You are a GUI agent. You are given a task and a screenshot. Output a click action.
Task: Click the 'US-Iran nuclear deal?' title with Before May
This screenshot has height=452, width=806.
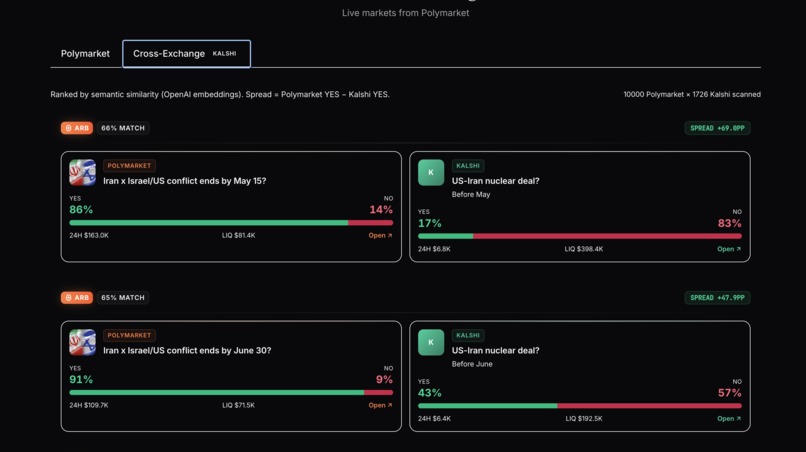click(x=496, y=181)
